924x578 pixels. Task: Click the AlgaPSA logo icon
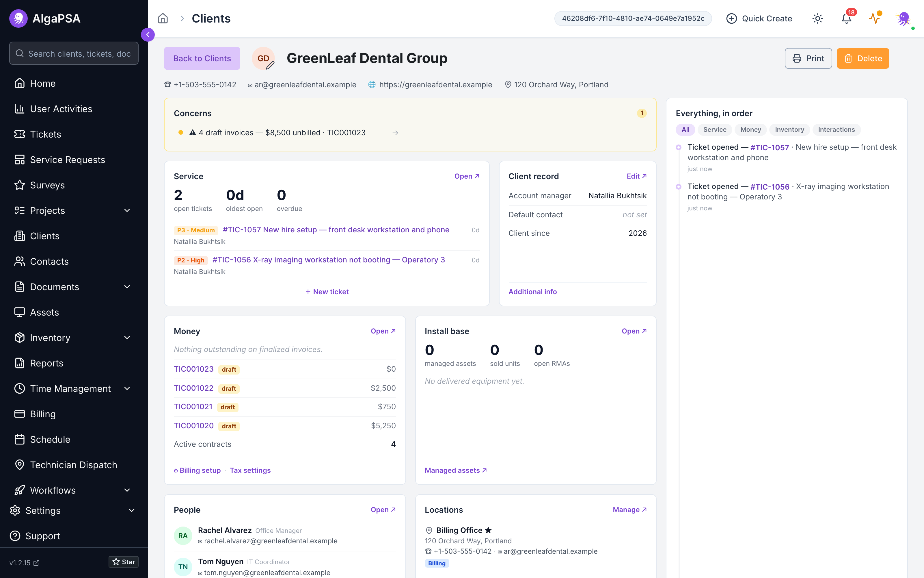click(x=18, y=18)
